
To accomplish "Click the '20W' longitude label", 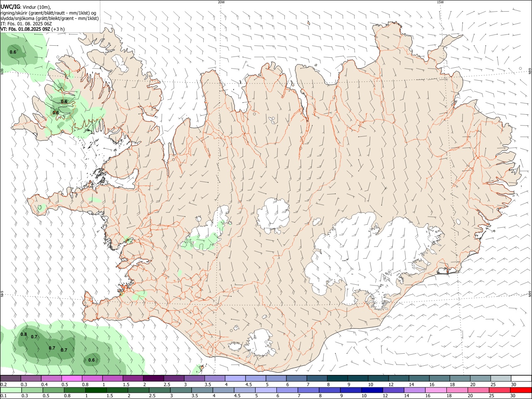I will point(221,2).
